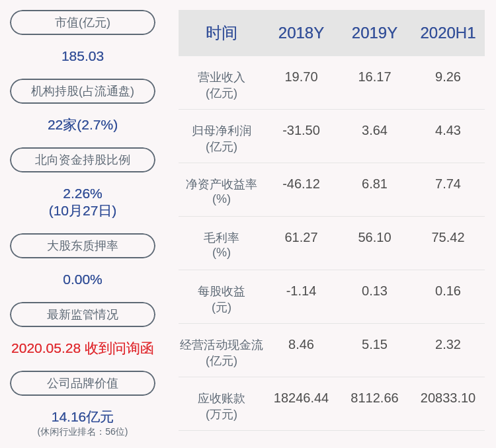Click the 最新监管情况 pill label
The image size is (496, 448).
click(x=83, y=315)
